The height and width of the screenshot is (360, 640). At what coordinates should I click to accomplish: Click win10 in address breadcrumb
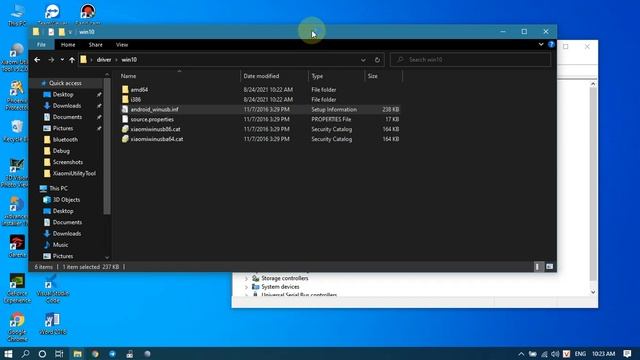(129, 60)
